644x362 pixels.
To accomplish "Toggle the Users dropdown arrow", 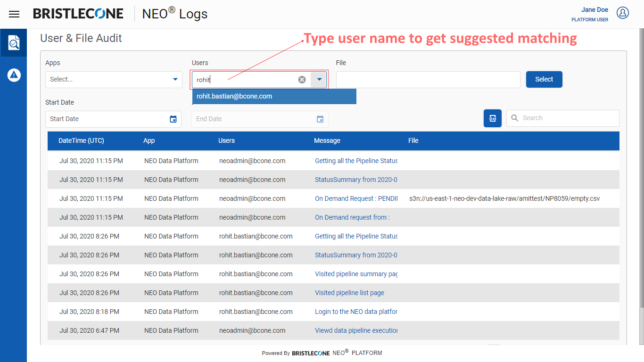I will [x=319, y=80].
